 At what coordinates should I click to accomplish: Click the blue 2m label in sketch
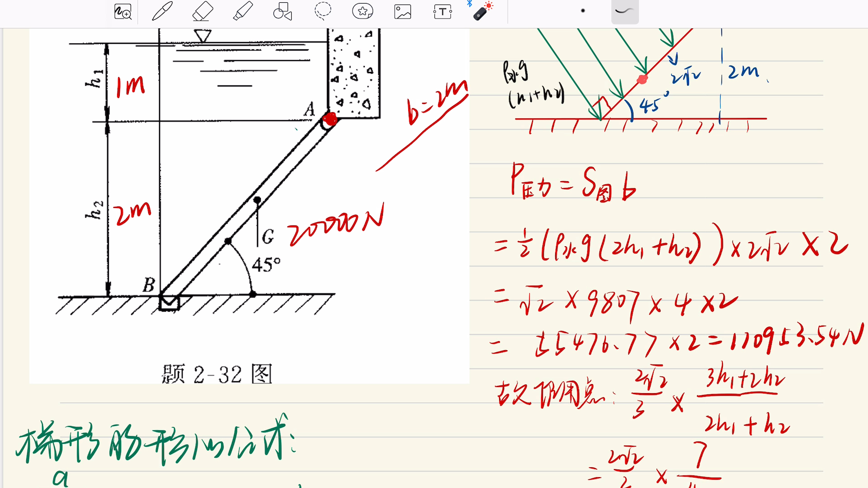(743, 71)
